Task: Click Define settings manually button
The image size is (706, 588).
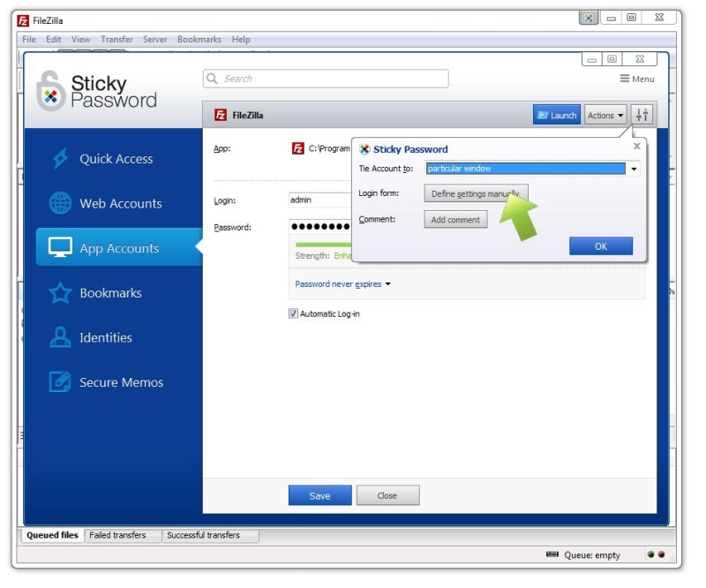Action: (476, 193)
